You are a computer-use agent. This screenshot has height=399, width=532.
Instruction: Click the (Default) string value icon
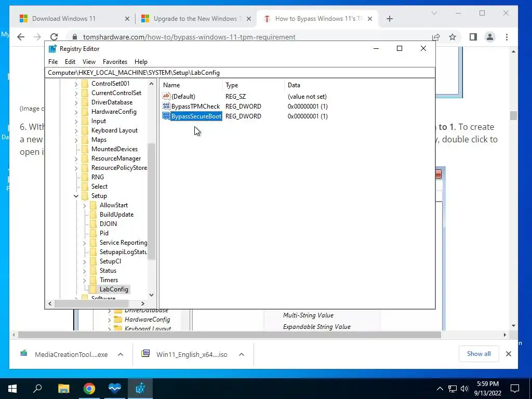pyautogui.click(x=166, y=96)
